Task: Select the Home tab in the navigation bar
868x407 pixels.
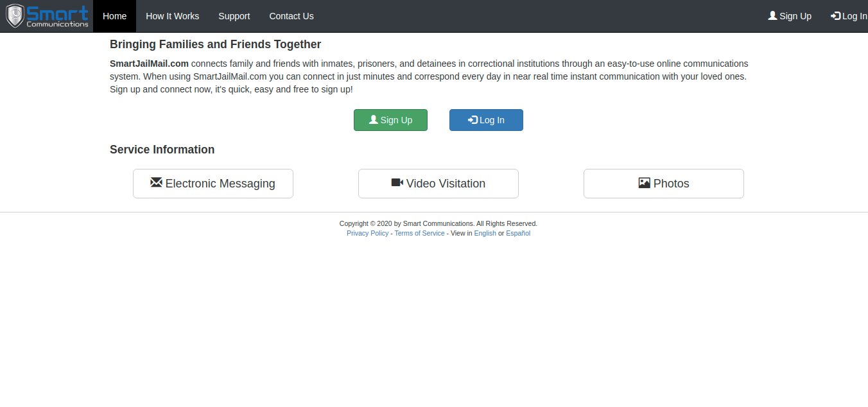Action: point(114,15)
